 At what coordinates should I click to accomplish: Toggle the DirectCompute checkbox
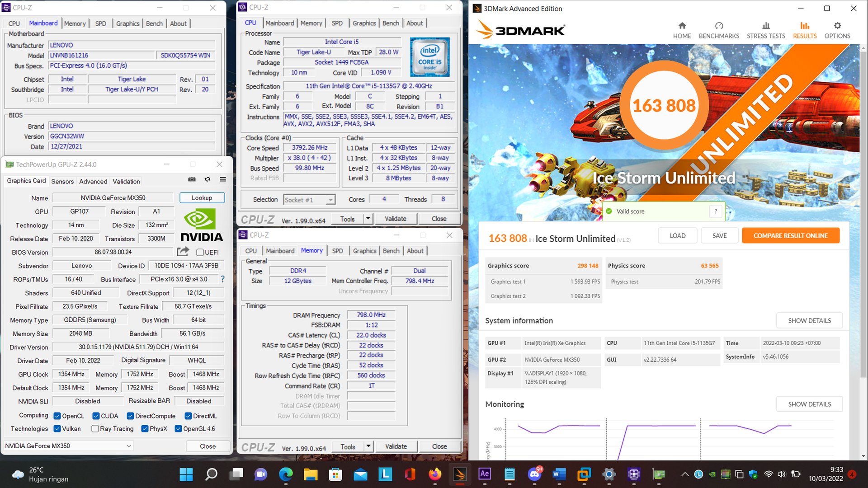(x=130, y=416)
